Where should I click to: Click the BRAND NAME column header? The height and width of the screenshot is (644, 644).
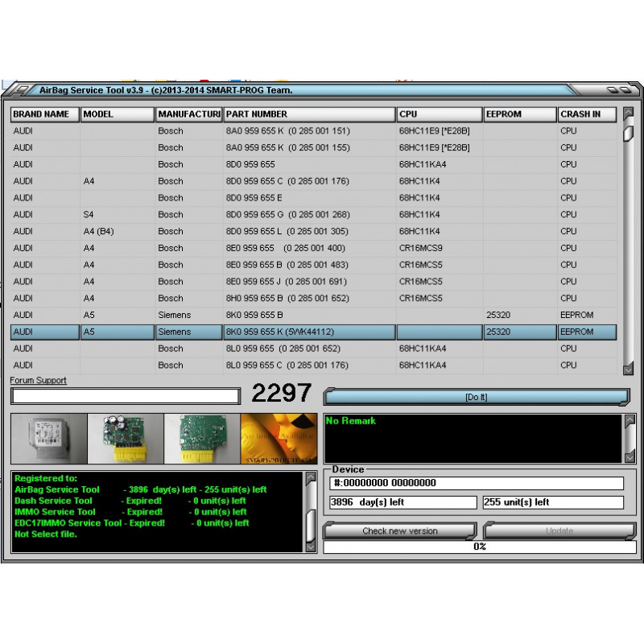coord(43,114)
